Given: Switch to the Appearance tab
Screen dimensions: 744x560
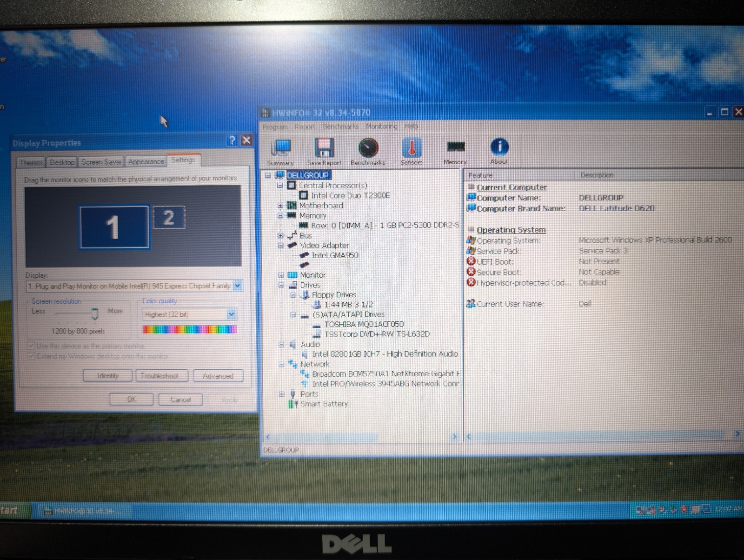Looking at the screenshot, I should pyautogui.click(x=146, y=161).
